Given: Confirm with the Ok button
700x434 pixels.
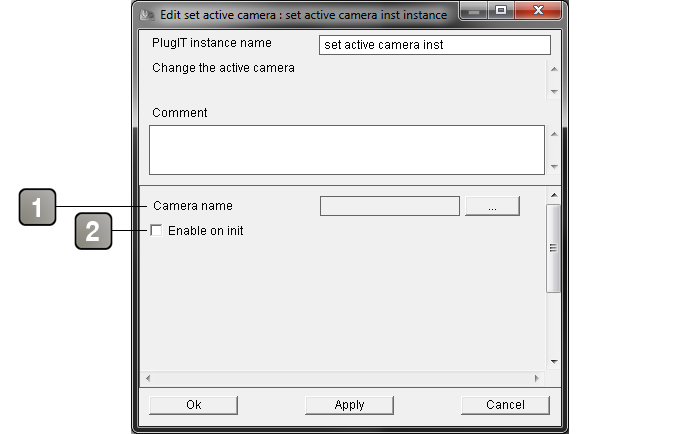Looking at the screenshot, I should point(193,405).
